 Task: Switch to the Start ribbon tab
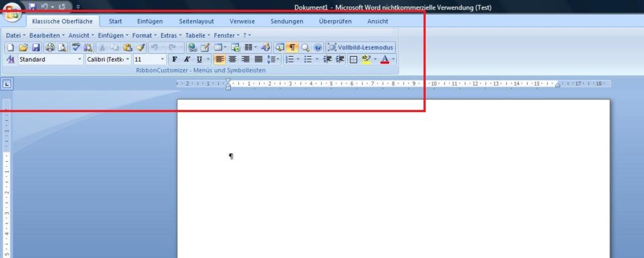pos(116,21)
